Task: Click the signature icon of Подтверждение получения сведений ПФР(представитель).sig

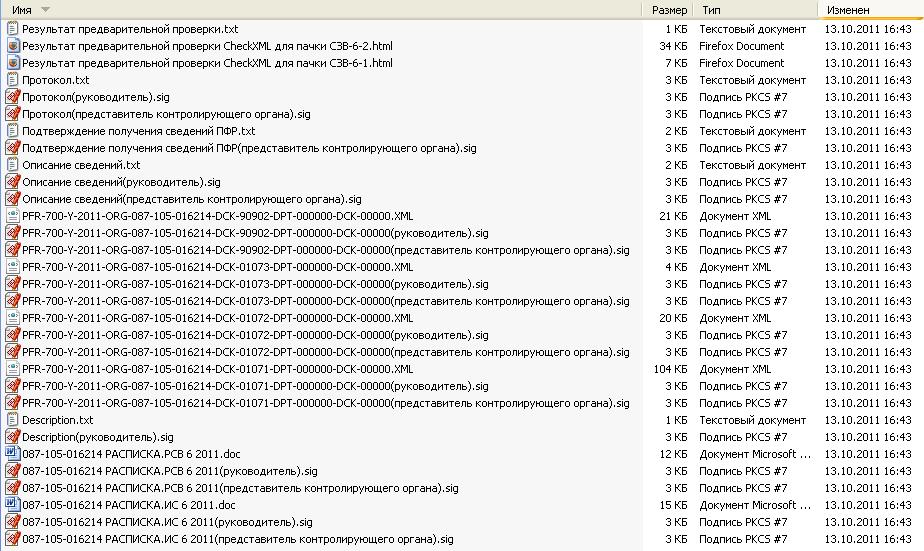Action: tap(12, 149)
